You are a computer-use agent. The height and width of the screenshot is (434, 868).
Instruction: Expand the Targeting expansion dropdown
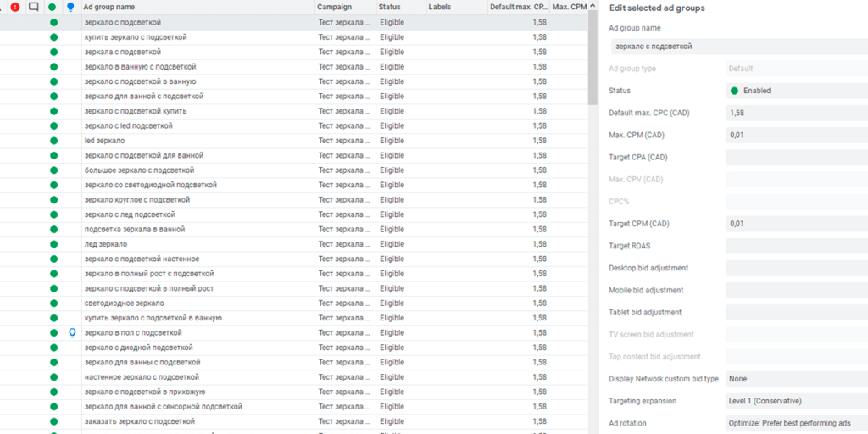796,401
